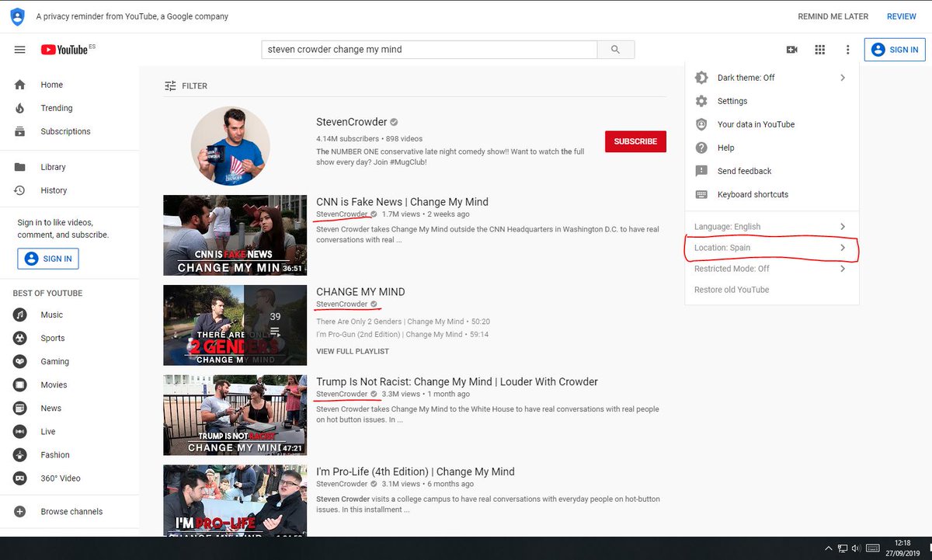Choose Send feedback menu entry
The width and height of the screenshot is (932, 560).
pyautogui.click(x=772, y=171)
